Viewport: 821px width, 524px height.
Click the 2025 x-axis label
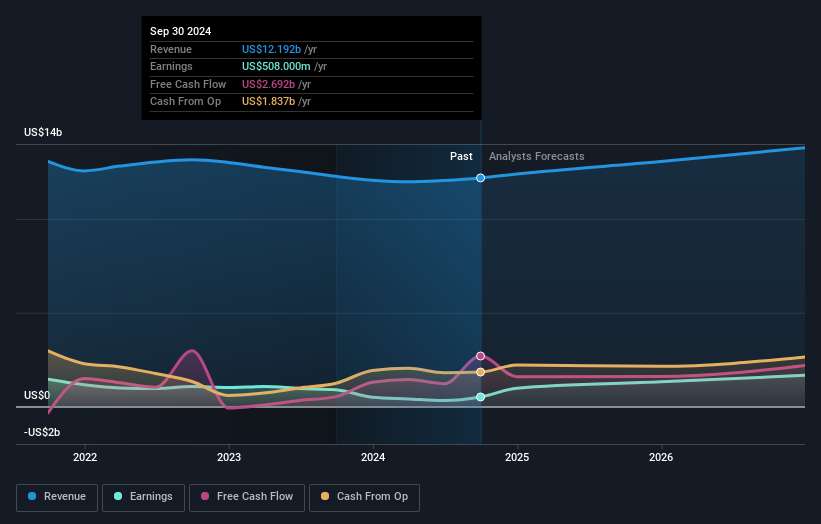coord(517,457)
